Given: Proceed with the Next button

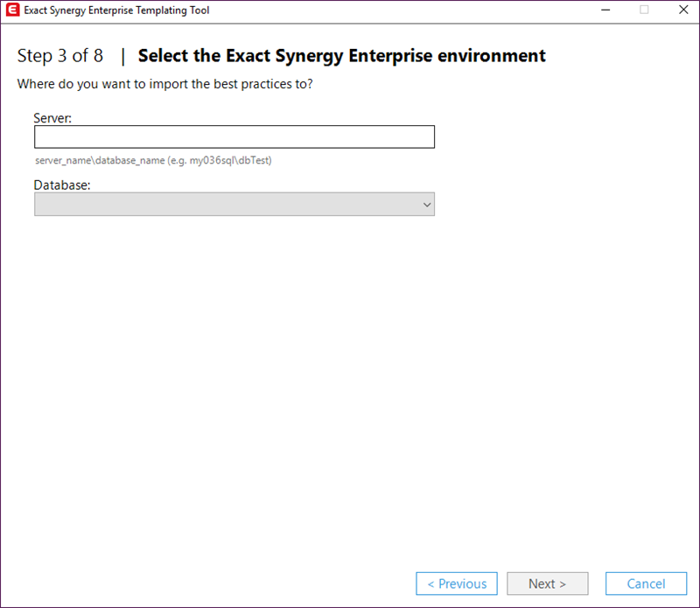Looking at the screenshot, I should pos(548,584).
